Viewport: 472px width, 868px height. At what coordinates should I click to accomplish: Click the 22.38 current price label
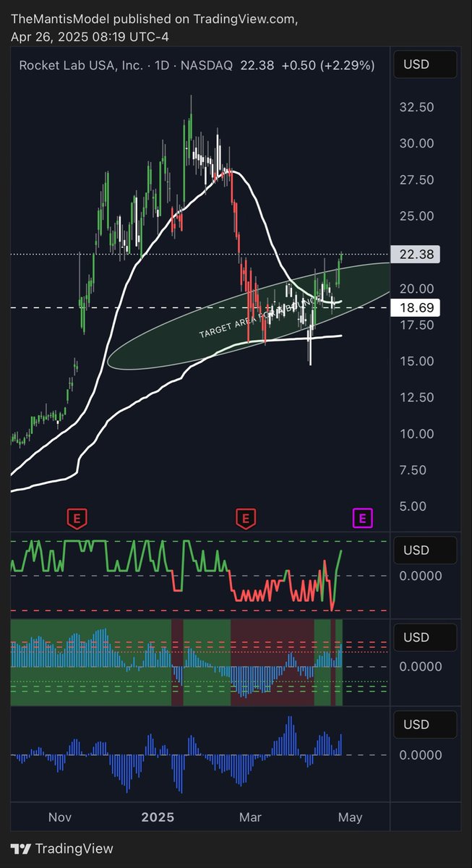point(415,254)
